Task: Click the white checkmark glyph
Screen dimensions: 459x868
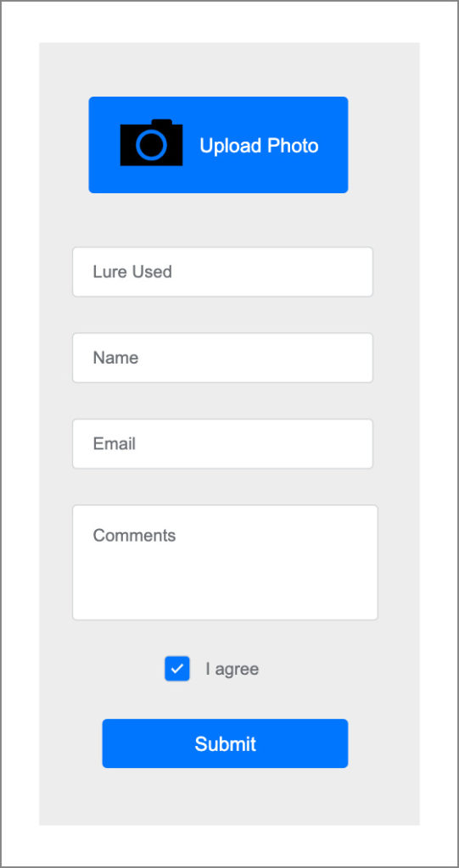Action: coord(176,669)
